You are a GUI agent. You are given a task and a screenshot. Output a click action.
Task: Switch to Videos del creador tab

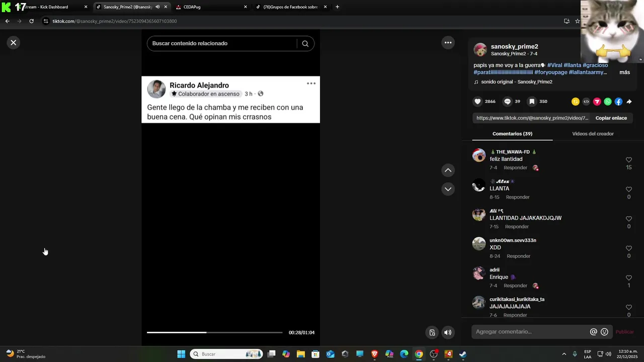(593, 134)
